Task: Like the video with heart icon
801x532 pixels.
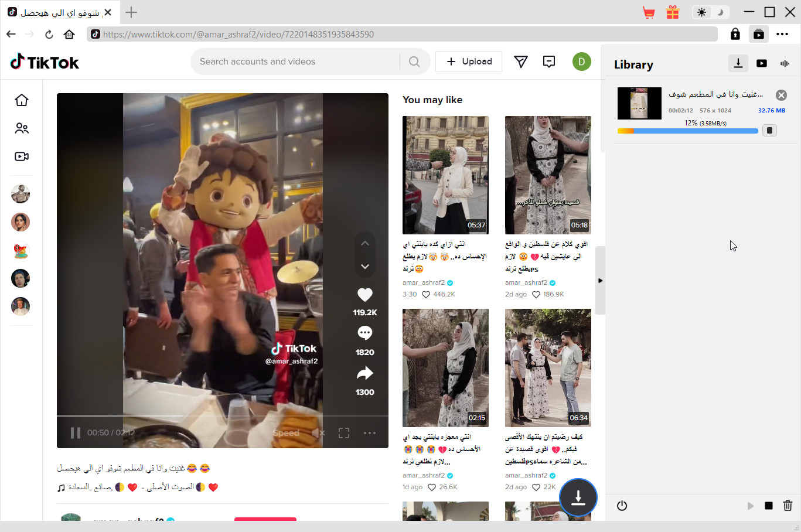Action: (x=365, y=295)
